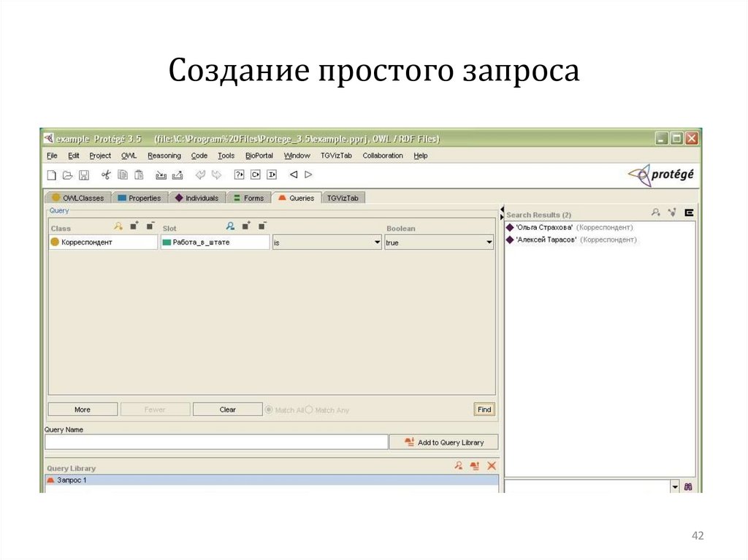Paste using the clipboard toolbar icon

click(x=139, y=175)
